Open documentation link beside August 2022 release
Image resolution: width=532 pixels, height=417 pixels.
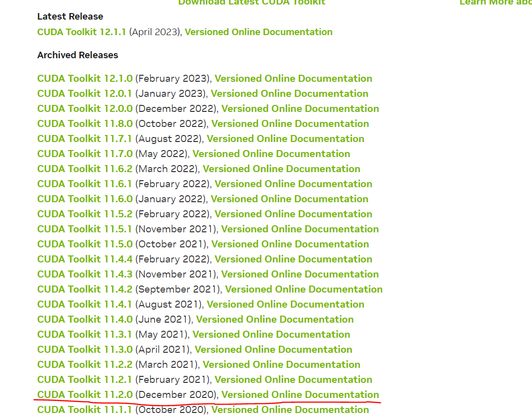[286, 138]
